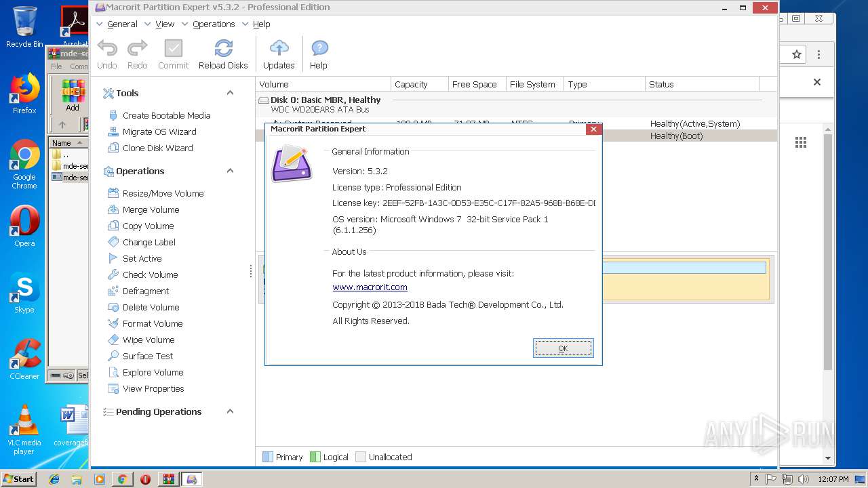Open the CCleaner desktop shortcut

click(x=24, y=359)
